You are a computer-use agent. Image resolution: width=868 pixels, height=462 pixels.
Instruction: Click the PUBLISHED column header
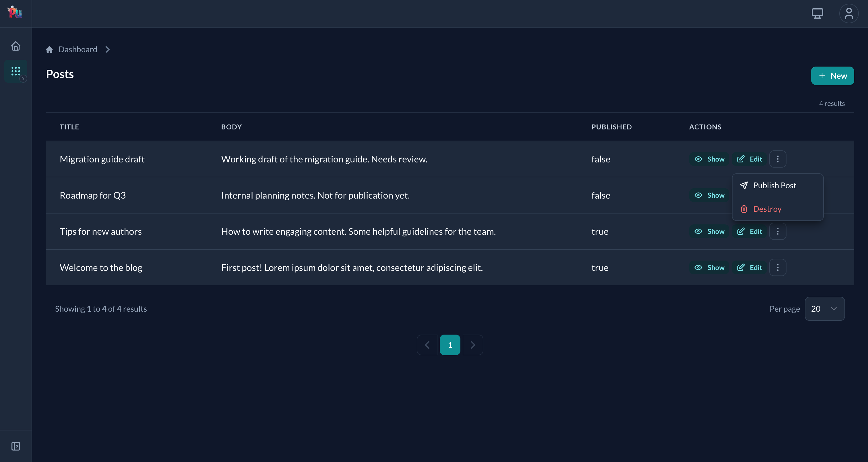(x=612, y=127)
